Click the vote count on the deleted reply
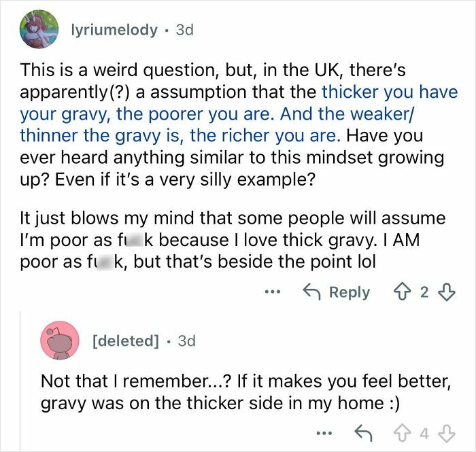Image resolution: width=476 pixels, height=452 pixels. click(x=426, y=432)
